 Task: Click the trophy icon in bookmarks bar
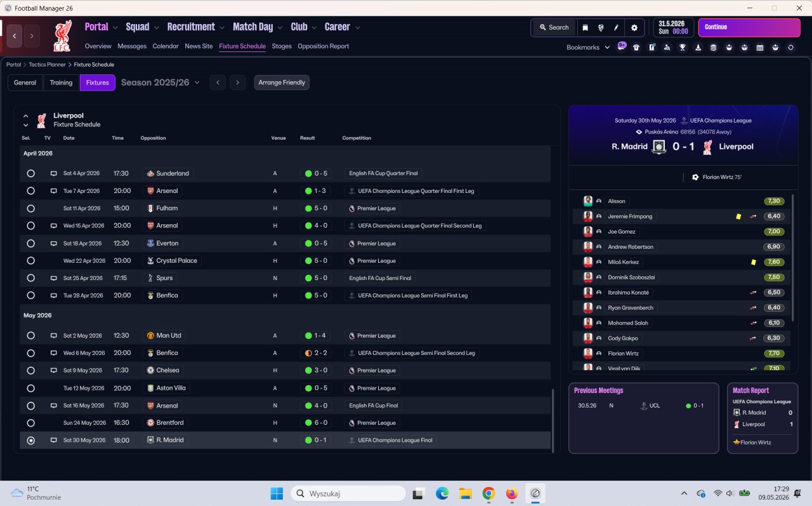683,47
